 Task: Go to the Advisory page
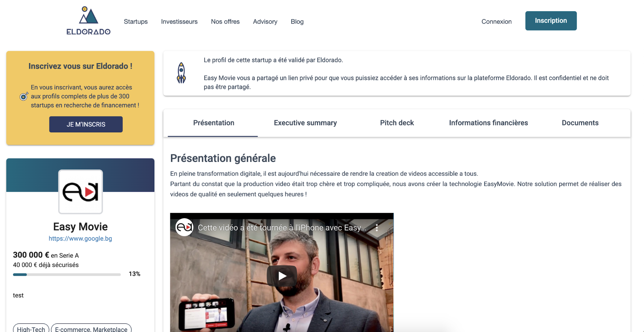[265, 22]
